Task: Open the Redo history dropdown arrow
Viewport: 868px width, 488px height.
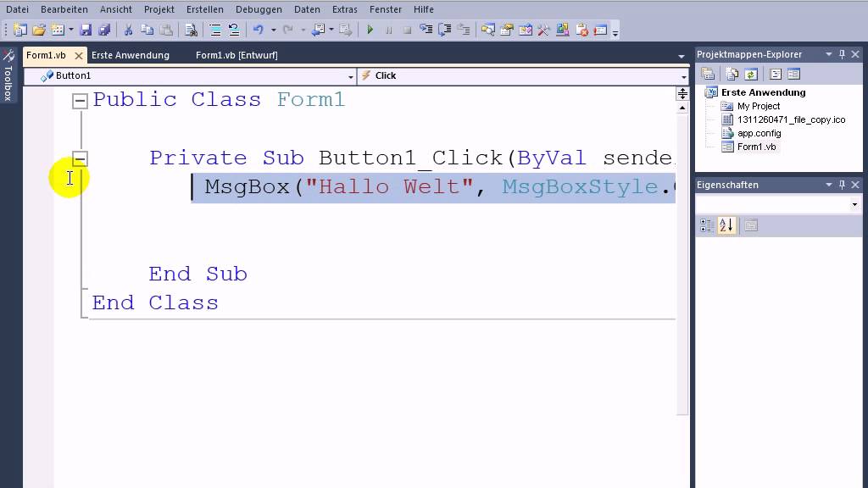Action: tap(303, 30)
